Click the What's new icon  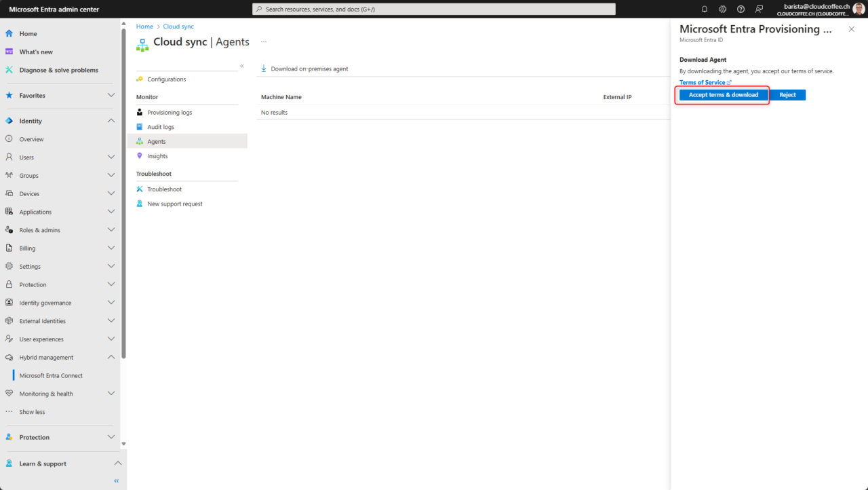coord(9,52)
